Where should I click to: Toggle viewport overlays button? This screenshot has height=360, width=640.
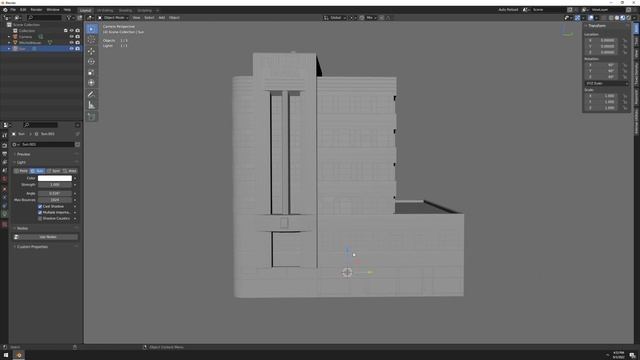point(591,18)
